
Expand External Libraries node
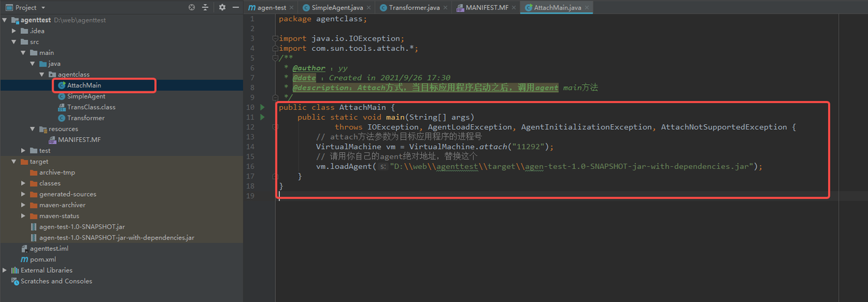coord(5,270)
